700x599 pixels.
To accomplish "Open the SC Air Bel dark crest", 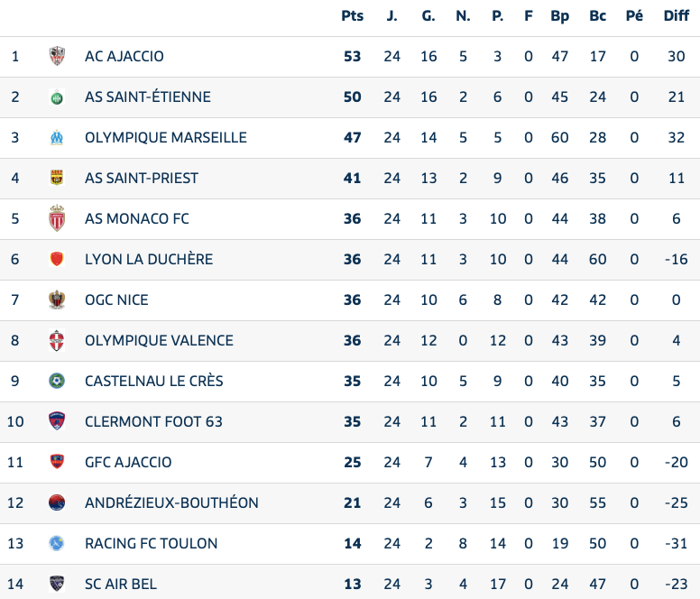I will 57,584.
